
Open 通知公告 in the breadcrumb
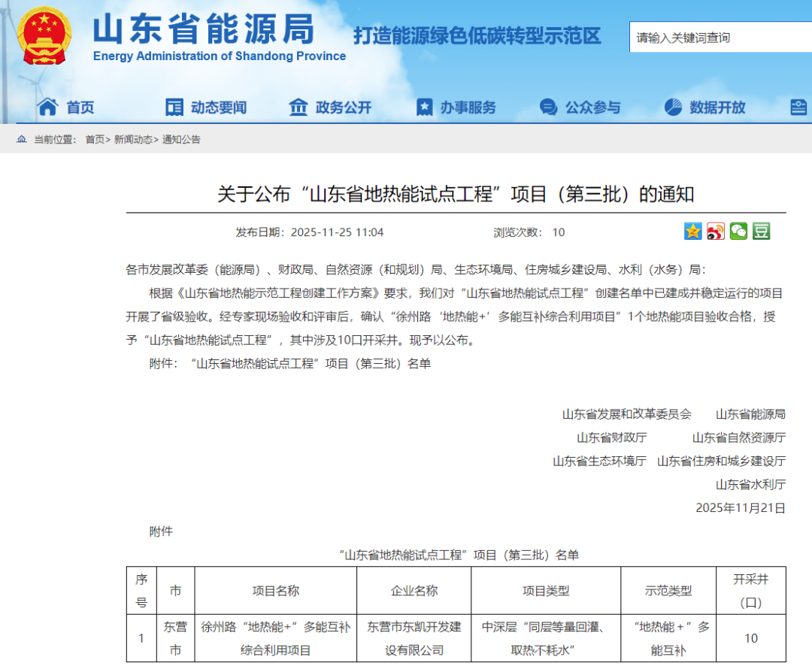(181, 140)
